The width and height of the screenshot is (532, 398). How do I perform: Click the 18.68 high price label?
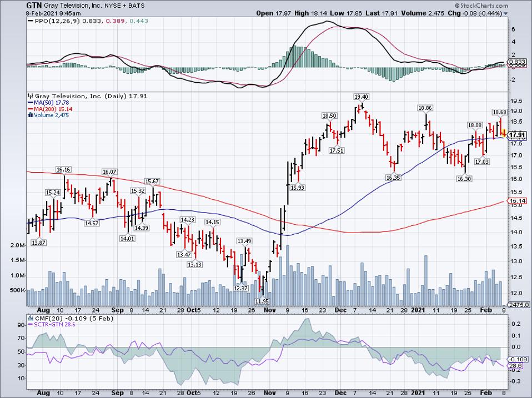[500, 112]
